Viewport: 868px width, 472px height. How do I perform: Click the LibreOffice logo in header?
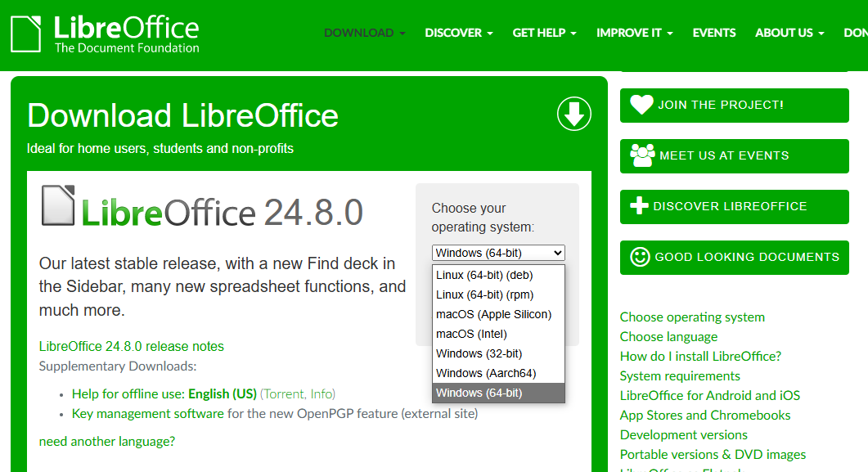coord(105,34)
